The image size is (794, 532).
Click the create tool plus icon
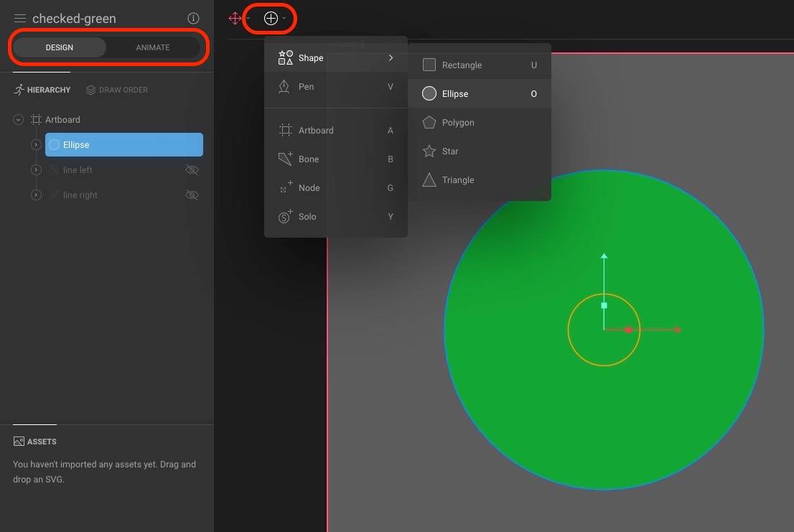271,18
